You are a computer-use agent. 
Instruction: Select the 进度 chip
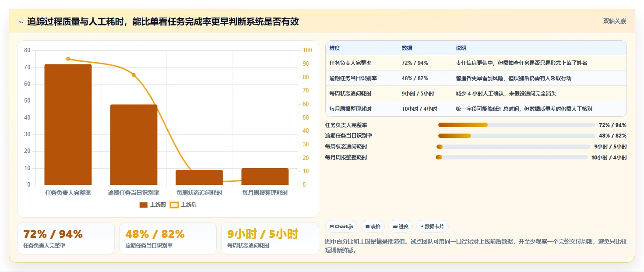pyautogui.click(x=401, y=226)
